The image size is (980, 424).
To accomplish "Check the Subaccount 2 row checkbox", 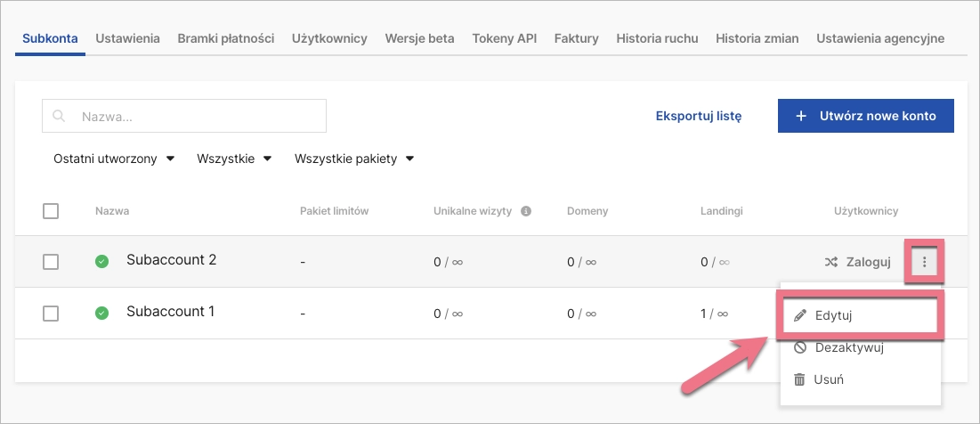I will pyautogui.click(x=51, y=261).
